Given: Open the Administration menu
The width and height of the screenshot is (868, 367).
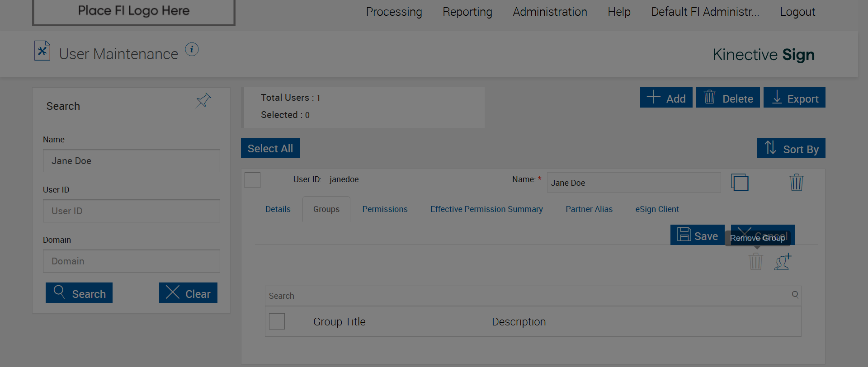Looking at the screenshot, I should click(x=550, y=12).
